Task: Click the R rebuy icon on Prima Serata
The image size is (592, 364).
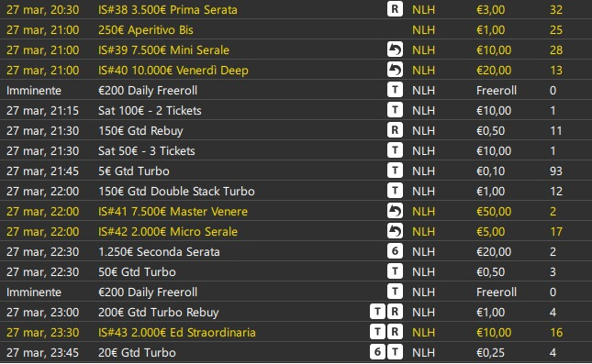Action: tap(395, 9)
